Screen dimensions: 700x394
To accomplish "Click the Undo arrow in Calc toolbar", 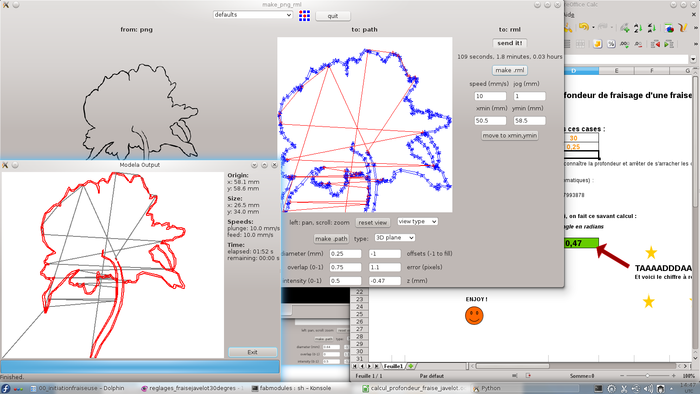I will click(583, 27).
